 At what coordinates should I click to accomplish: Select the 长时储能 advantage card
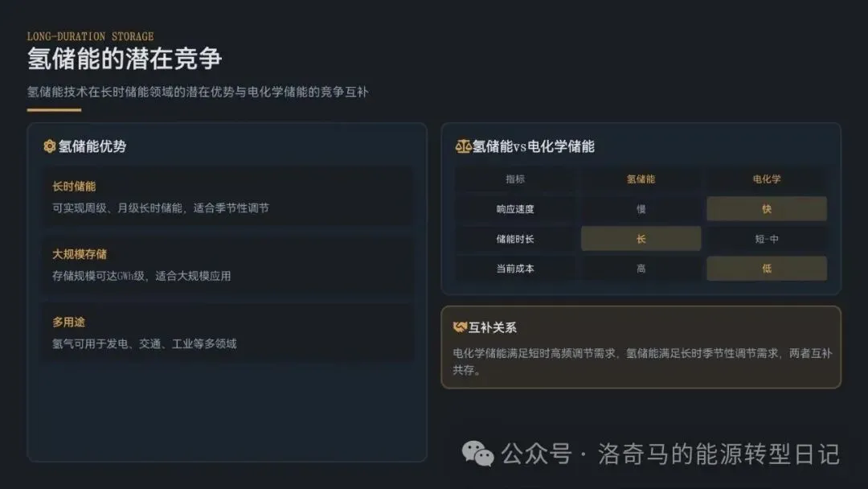point(227,196)
